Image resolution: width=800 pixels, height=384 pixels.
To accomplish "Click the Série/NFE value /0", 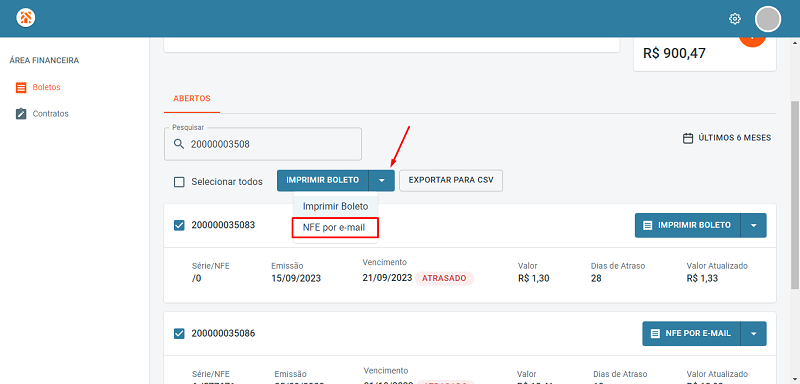I will click(197, 279).
